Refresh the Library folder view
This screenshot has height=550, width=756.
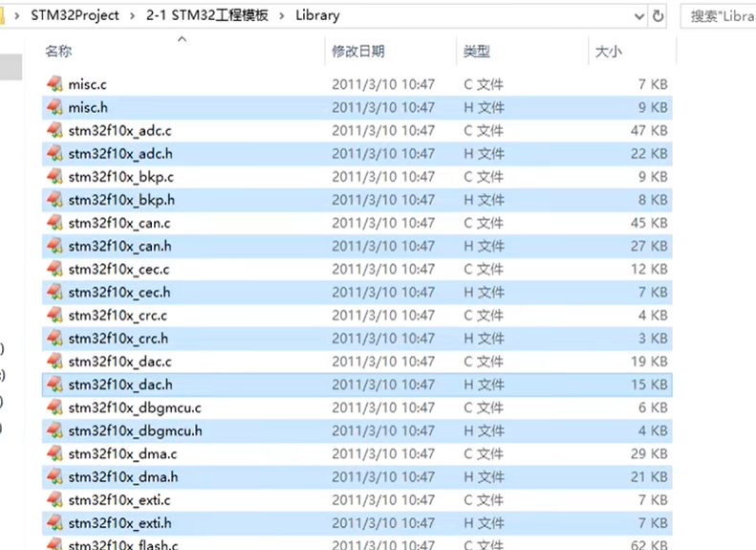tap(658, 16)
